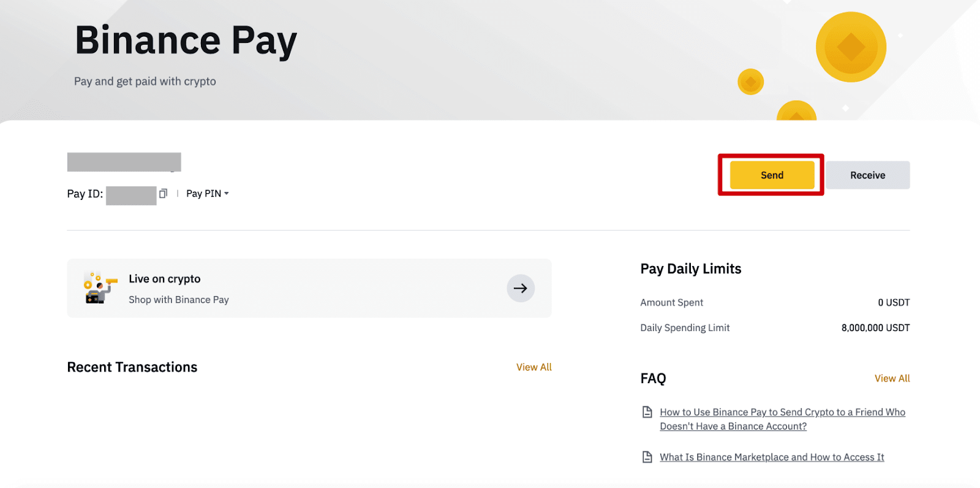Click document icon next to first FAQ article
Viewport: 980px width, 488px height.
pyautogui.click(x=647, y=412)
